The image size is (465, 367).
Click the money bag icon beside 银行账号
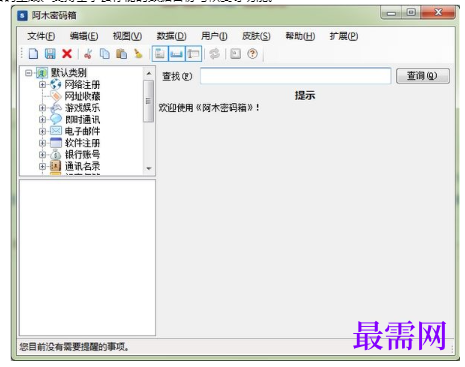(56, 155)
